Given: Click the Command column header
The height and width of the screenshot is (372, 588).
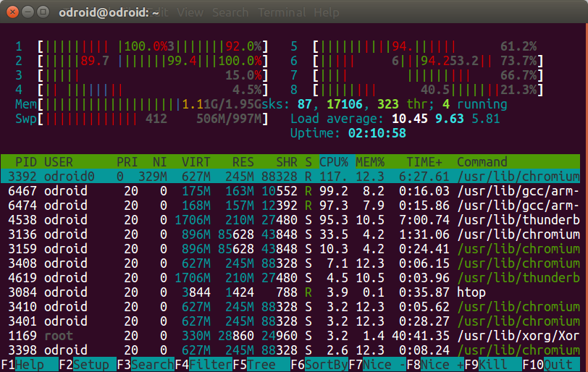Looking at the screenshot, I should pos(482,162).
